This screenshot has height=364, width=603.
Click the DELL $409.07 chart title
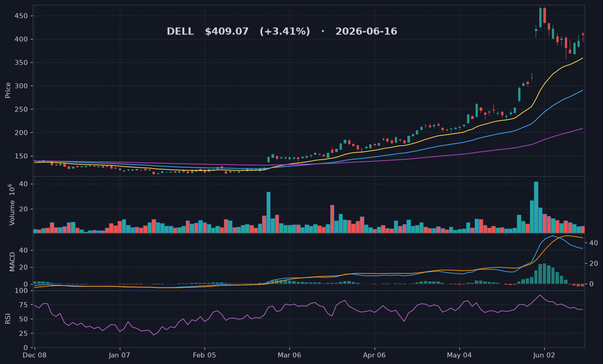coord(282,32)
